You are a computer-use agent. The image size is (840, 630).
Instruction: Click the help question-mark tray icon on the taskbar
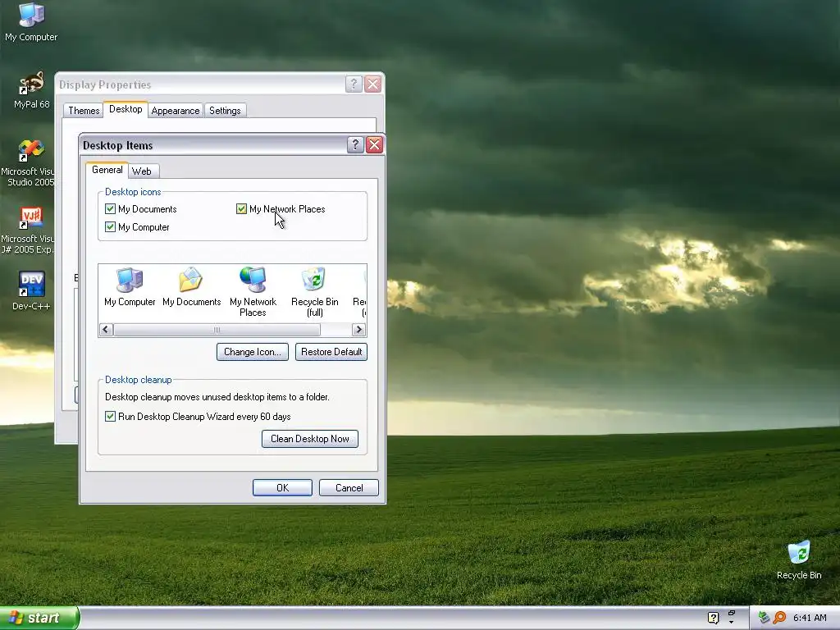[713, 618]
